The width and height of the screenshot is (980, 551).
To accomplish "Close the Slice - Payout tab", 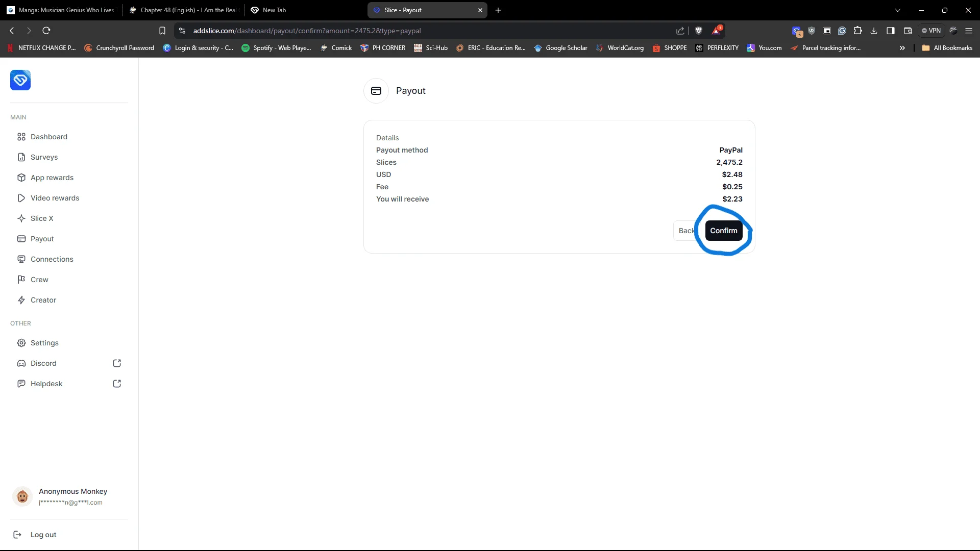I will click(x=480, y=10).
